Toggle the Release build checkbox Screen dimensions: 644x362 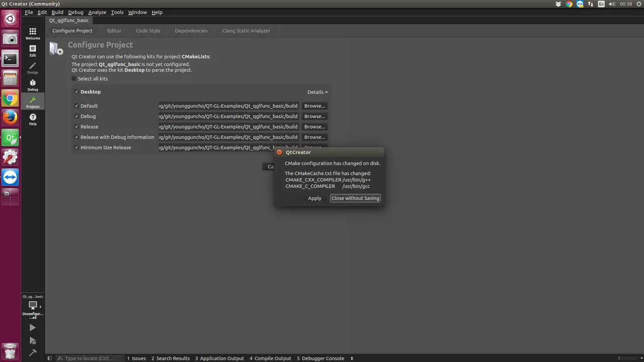(x=76, y=127)
